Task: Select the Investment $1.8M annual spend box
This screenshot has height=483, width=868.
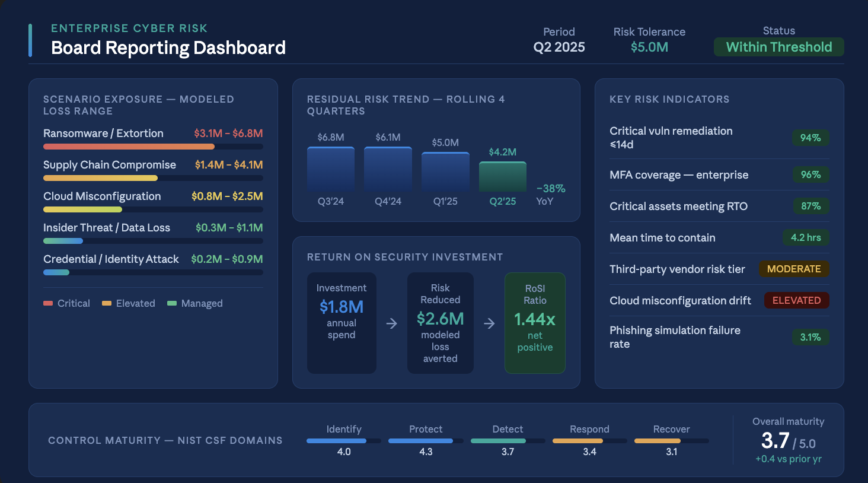Action: (342, 323)
